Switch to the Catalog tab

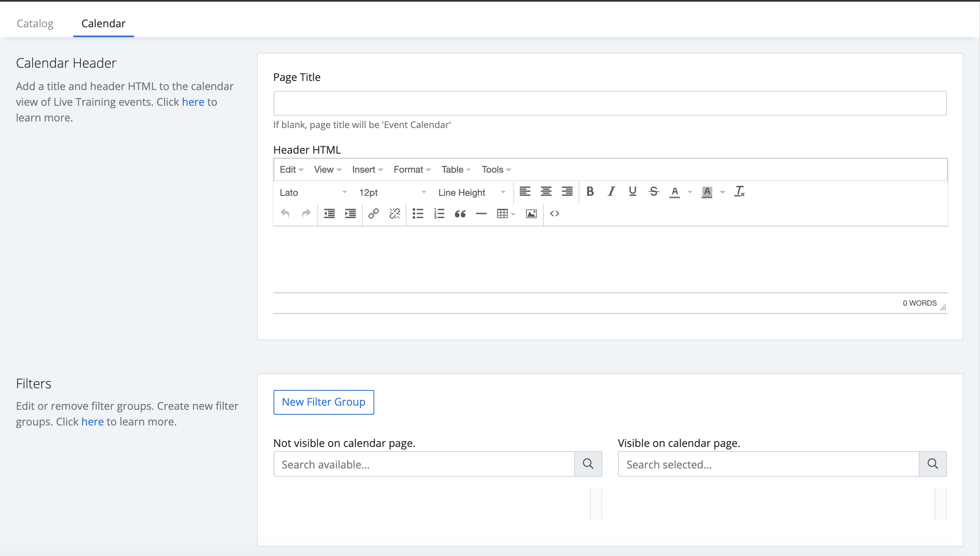(35, 24)
